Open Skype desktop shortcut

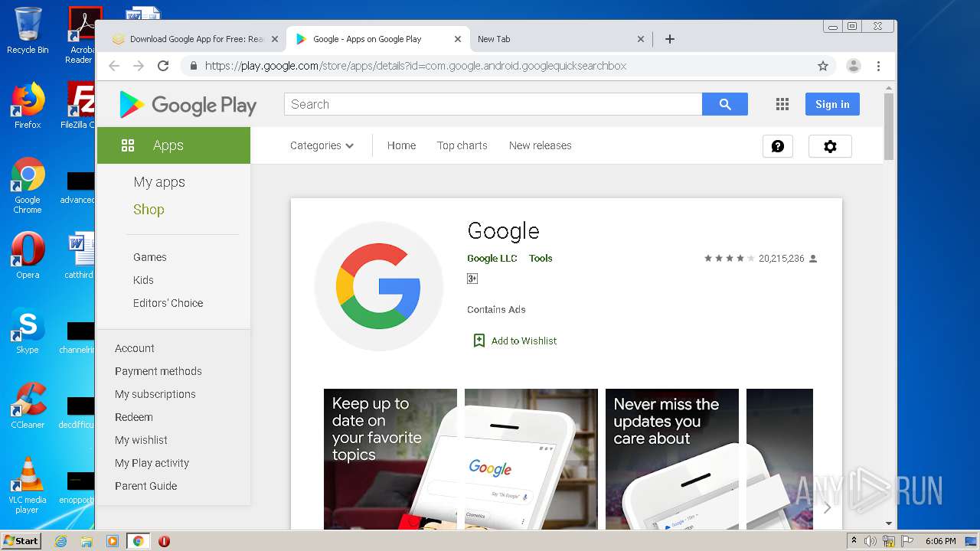click(x=28, y=331)
